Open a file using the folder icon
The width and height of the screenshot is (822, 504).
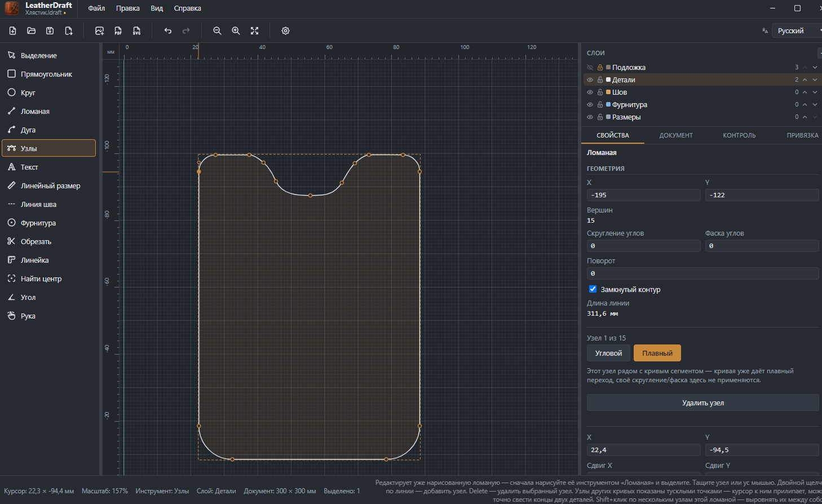coord(32,31)
